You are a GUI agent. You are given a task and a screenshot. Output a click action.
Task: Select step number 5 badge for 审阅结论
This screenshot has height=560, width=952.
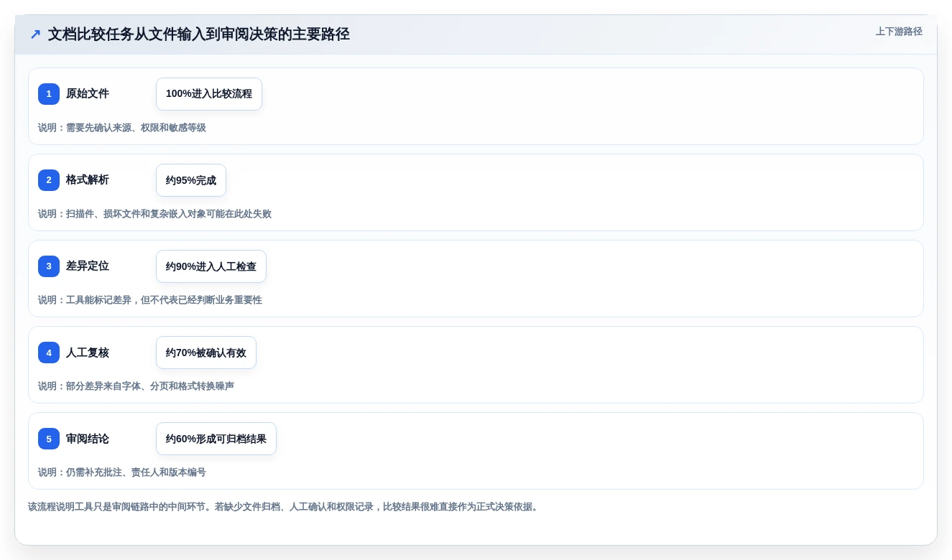(49, 439)
